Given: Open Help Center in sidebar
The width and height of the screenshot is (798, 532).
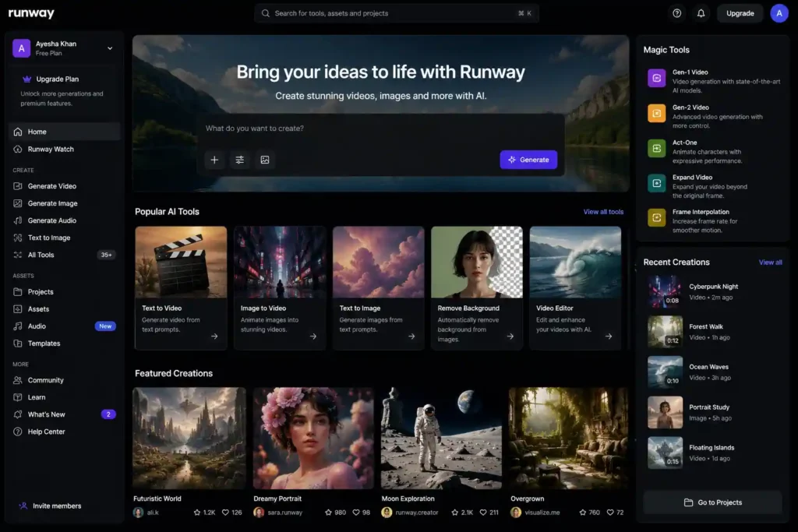Looking at the screenshot, I should pos(65,432).
